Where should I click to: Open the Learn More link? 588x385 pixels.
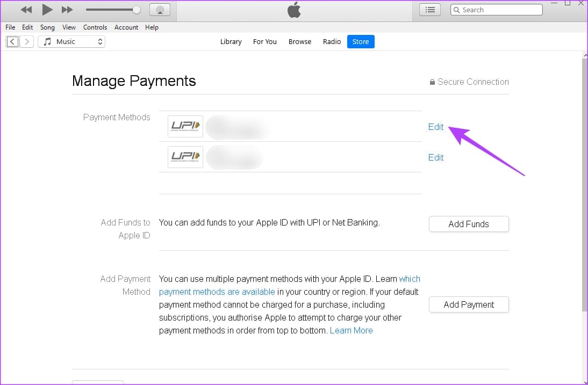351,330
